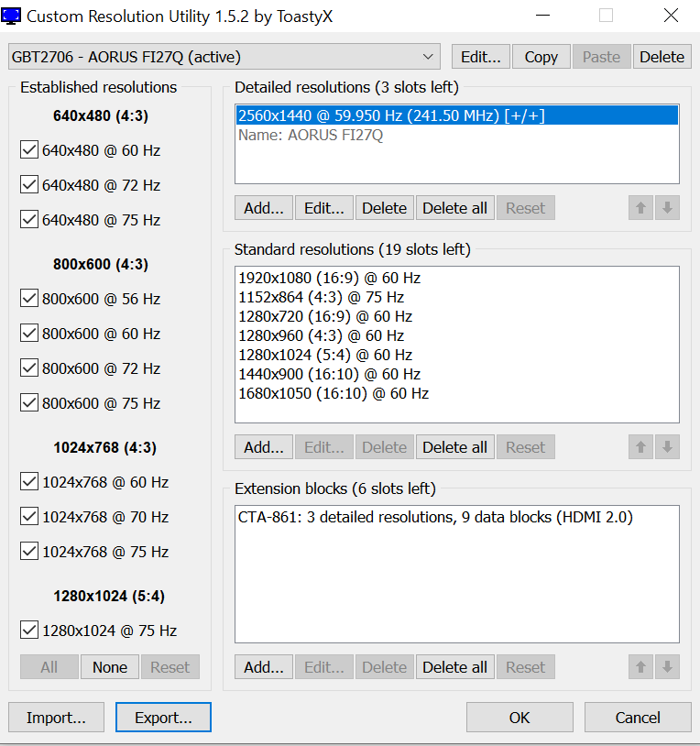Image resolution: width=700 pixels, height=746 pixels.
Task: Click down arrow in Standard resolutions section
Action: pyautogui.click(x=667, y=447)
